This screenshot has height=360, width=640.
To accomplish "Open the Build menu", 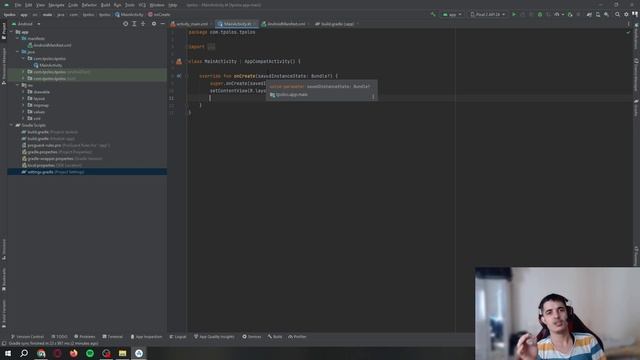I will coord(105,5).
